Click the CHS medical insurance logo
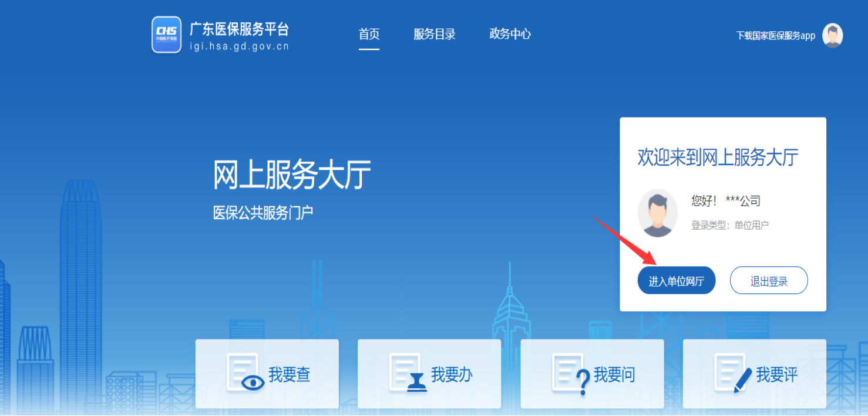Screen dimensions: 868x416 166,35
